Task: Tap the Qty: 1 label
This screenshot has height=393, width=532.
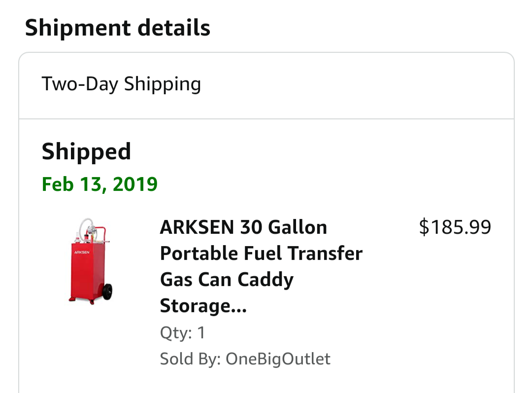Action: [182, 333]
